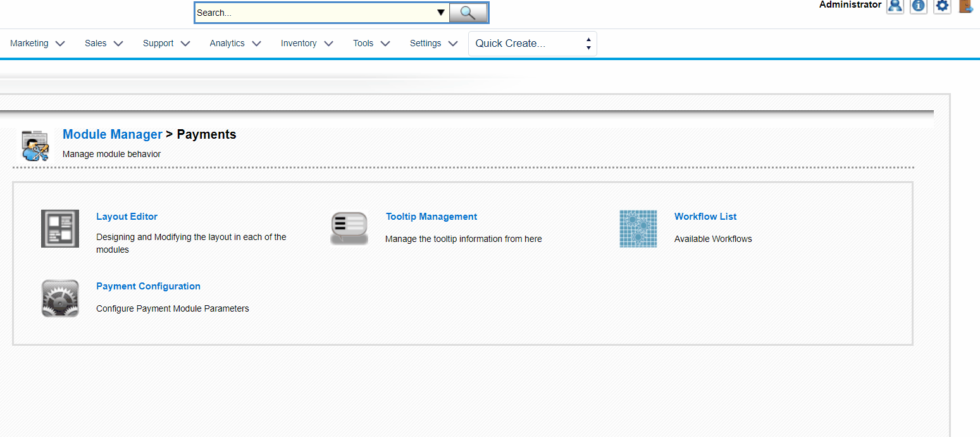Open the Analytics menu
This screenshot has width=980, height=437.
(235, 44)
